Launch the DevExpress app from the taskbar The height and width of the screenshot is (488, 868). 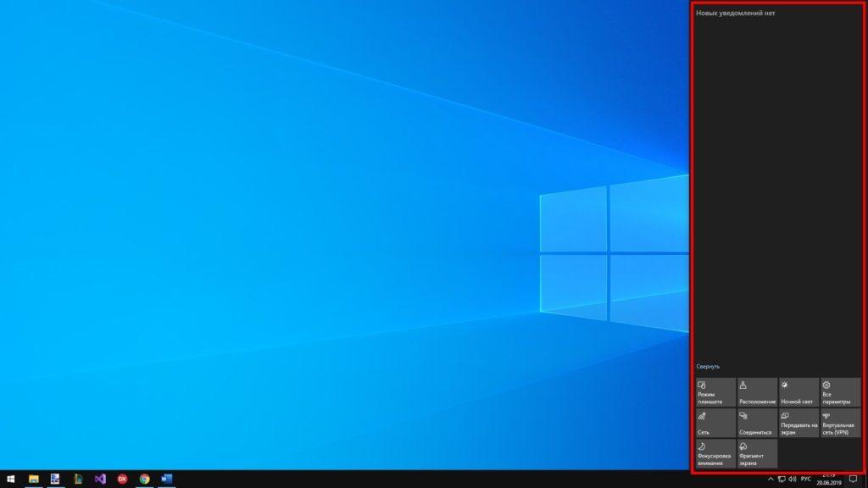(x=120, y=478)
